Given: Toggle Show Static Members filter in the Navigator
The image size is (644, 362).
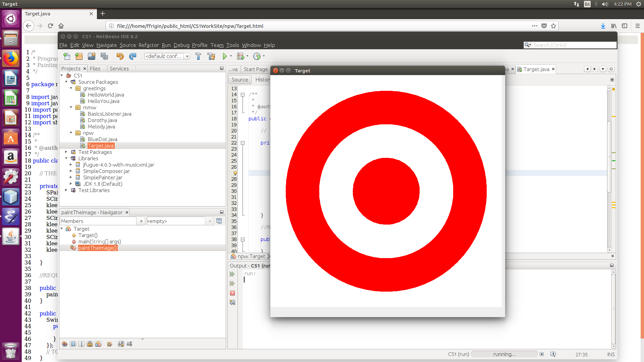Looking at the screenshot, I should 82,344.
